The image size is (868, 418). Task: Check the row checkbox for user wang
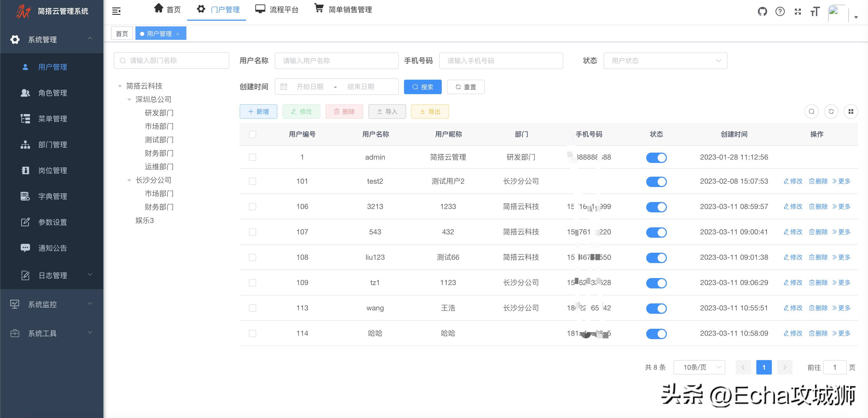click(252, 308)
